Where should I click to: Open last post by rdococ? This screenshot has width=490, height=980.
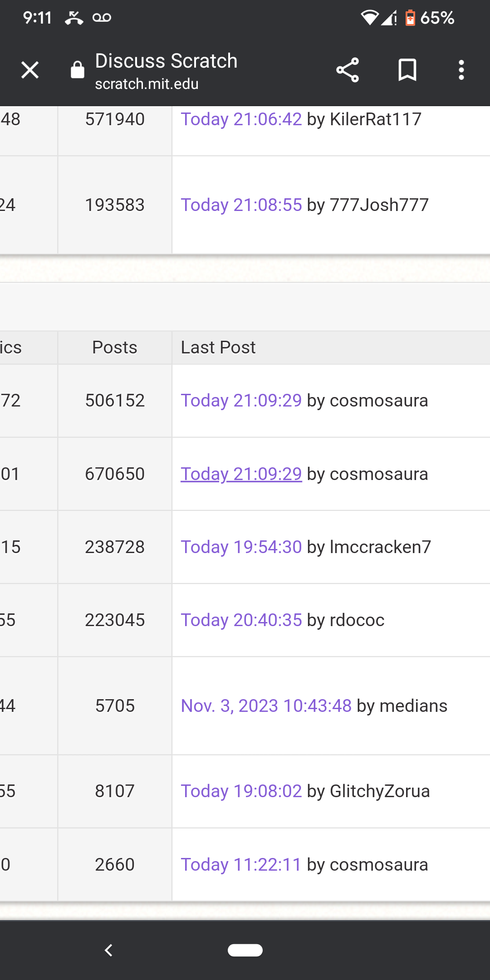click(x=241, y=620)
